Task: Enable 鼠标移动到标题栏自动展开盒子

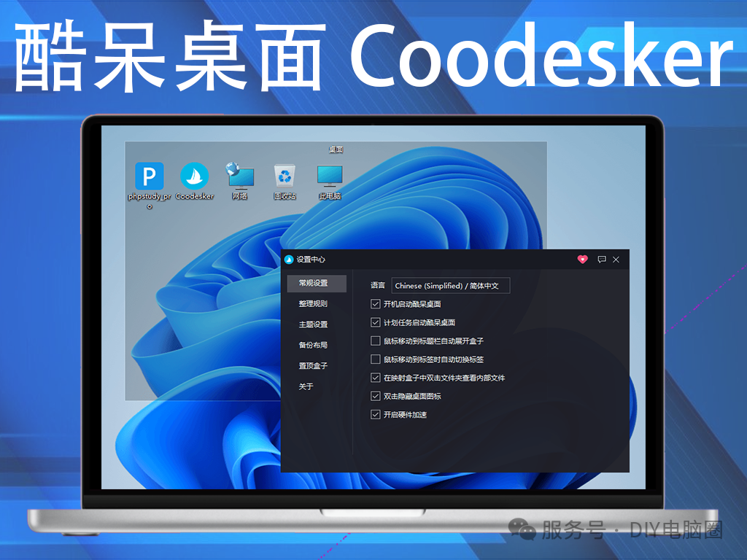Action: click(x=376, y=341)
